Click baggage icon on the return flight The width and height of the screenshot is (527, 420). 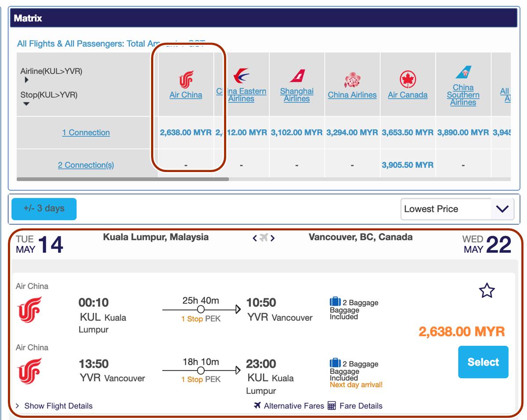point(335,363)
